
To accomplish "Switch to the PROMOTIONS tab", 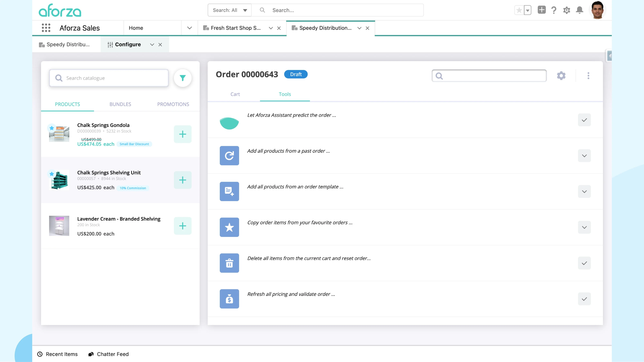I will [x=173, y=104].
